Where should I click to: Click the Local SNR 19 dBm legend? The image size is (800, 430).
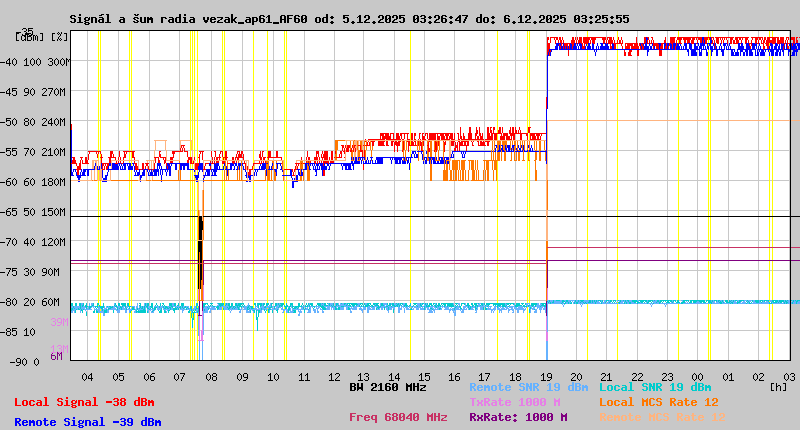655,387
